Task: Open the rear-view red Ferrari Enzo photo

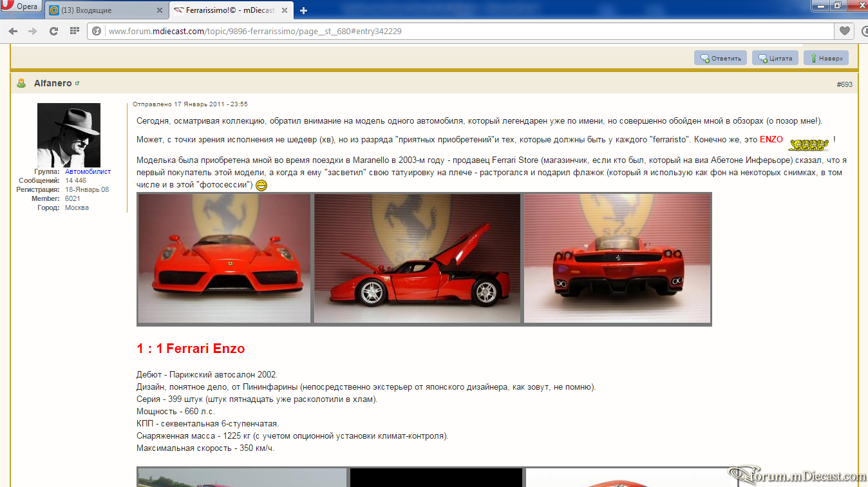Action: (617, 258)
